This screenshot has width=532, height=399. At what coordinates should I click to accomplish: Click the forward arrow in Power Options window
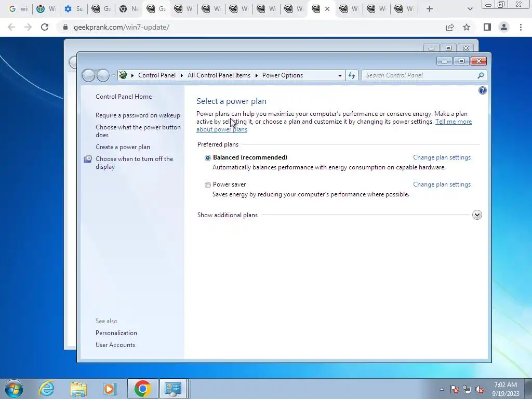click(x=103, y=75)
